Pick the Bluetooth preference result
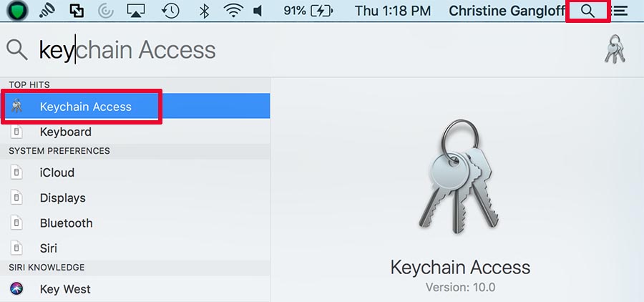The height and width of the screenshot is (302, 644). (66, 223)
